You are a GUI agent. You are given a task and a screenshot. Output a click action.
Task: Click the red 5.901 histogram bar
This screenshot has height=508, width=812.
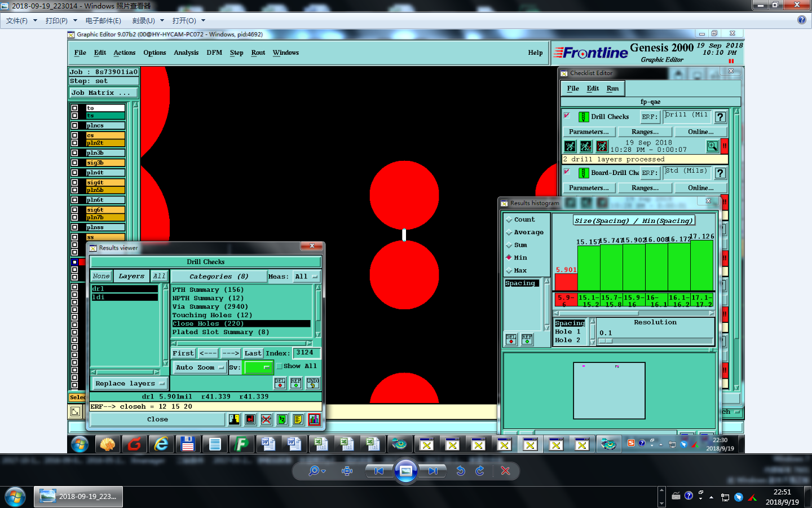click(x=566, y=282)
